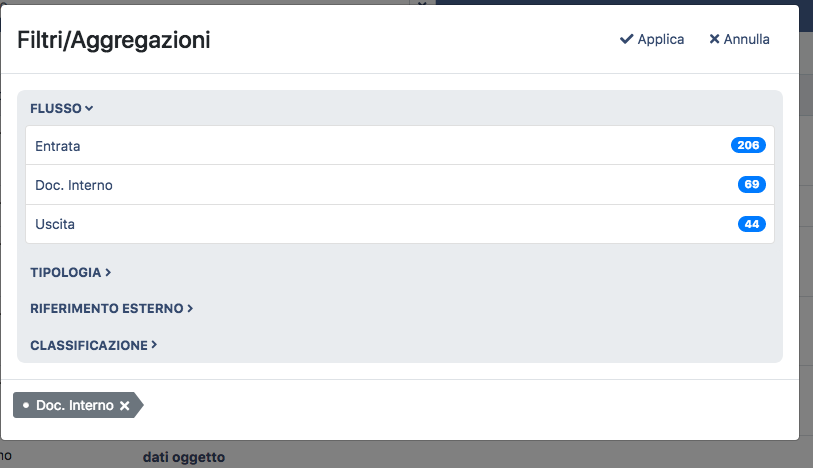The image size is (813, 468).
Task: Apply filters with the Applica button
Action: click(652, 40)
